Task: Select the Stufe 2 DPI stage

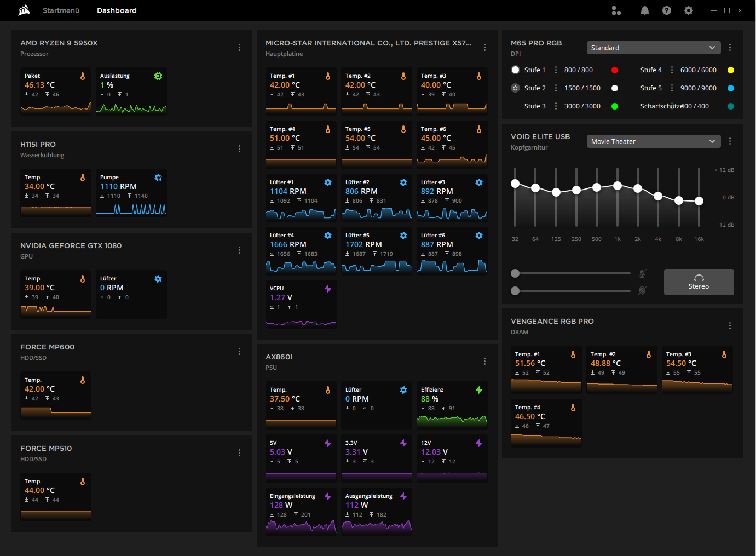Action: [x=515, y=88]
